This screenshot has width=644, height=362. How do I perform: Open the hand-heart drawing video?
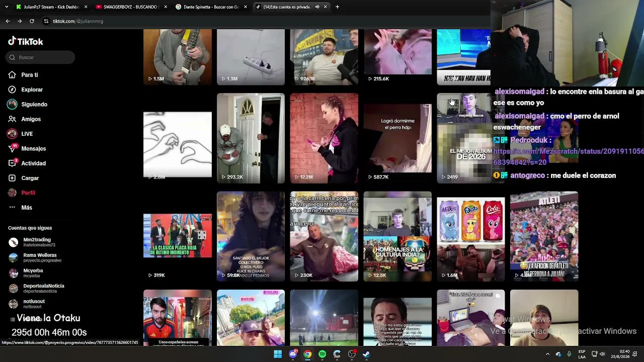[178, 145]
